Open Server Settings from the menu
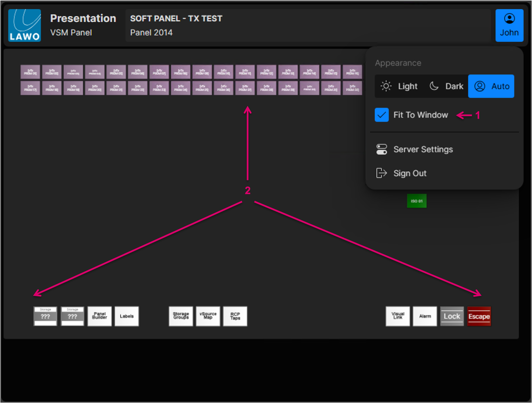Image resolution: width=532 pixels, height=403 pixels. click(423, 149)
